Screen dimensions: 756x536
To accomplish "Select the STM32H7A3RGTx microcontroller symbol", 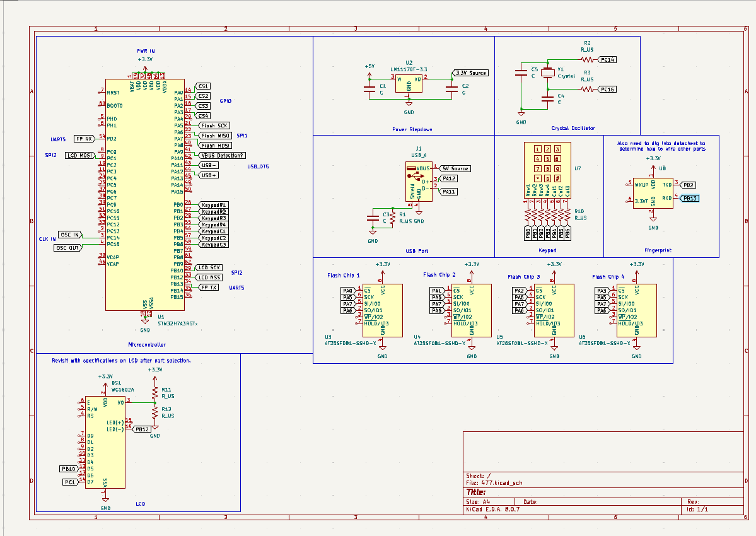I will point(144,195).
